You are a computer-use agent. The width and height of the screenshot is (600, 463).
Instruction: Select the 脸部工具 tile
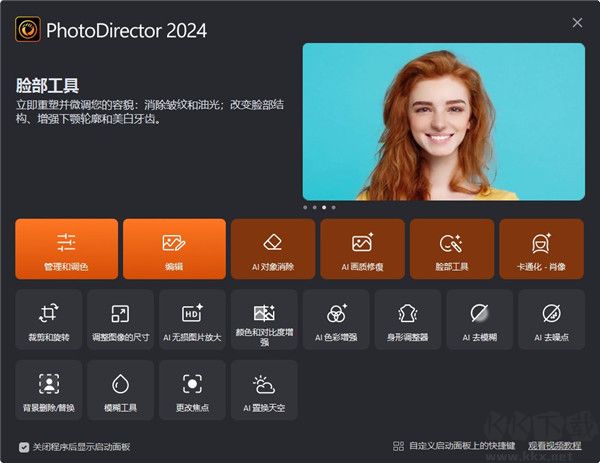(451, 248)
